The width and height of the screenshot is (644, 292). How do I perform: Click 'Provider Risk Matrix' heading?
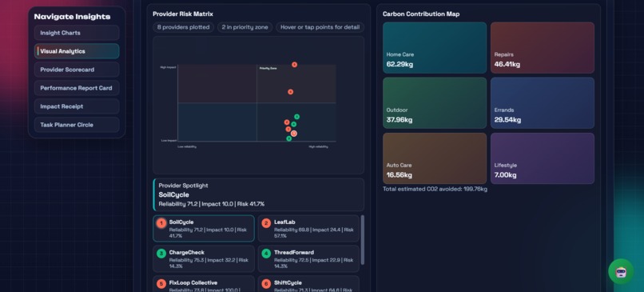(x=183, y=14)
